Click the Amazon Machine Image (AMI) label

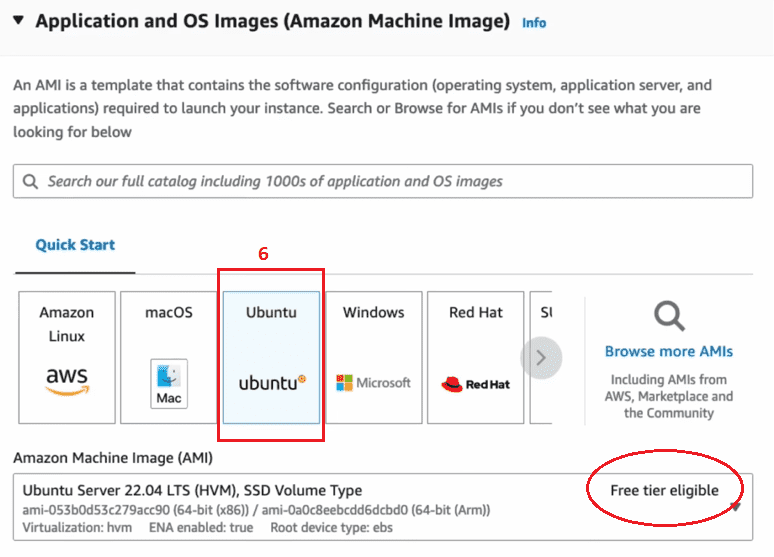pyautogui.click(x=113, y=458)
